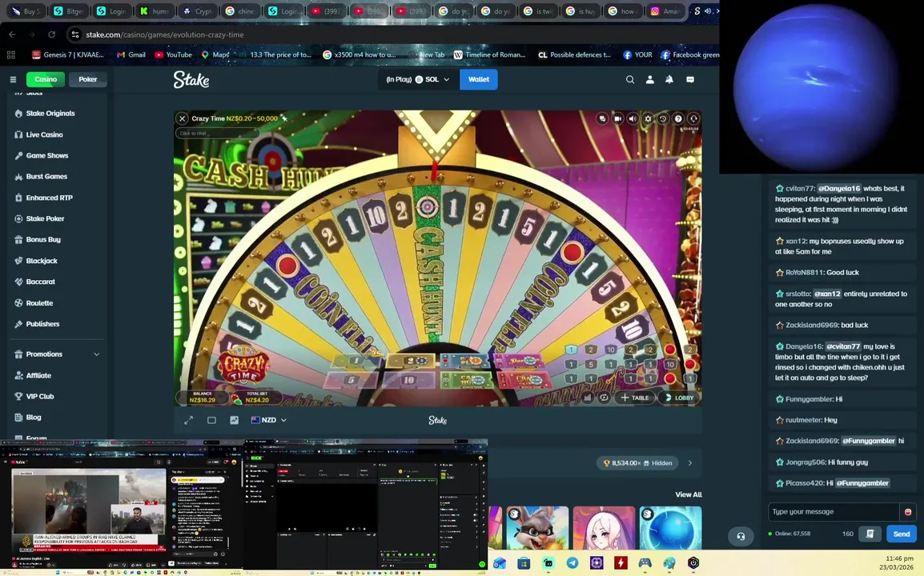This screenshot has width=924, height=576.
Task: Open the game help question icon
Action: [678, 118]
